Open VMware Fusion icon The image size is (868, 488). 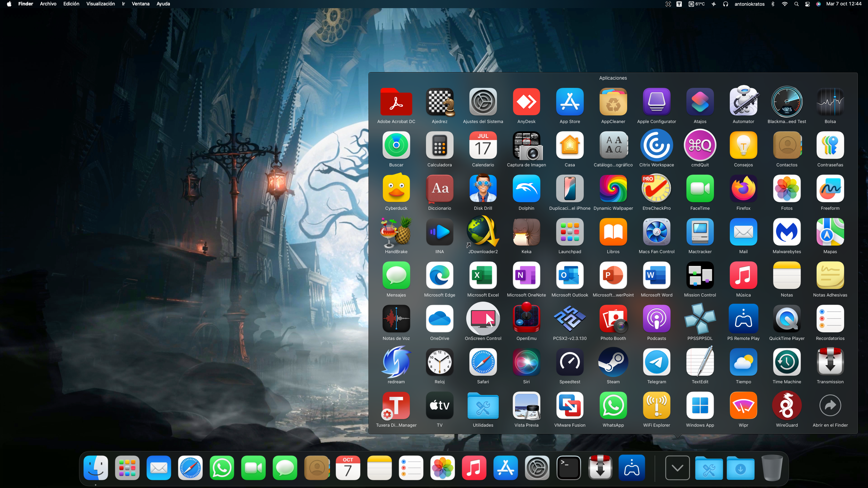[x=570, y=406]
